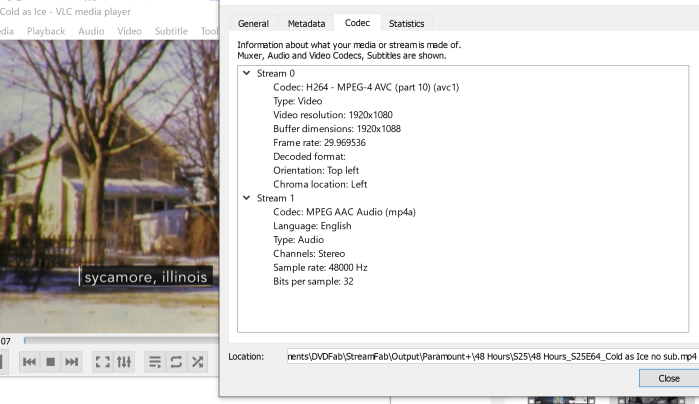This screenshot has width=699, height=404.
Task: Select the 'Type: Audio' row
Action: 298,240
